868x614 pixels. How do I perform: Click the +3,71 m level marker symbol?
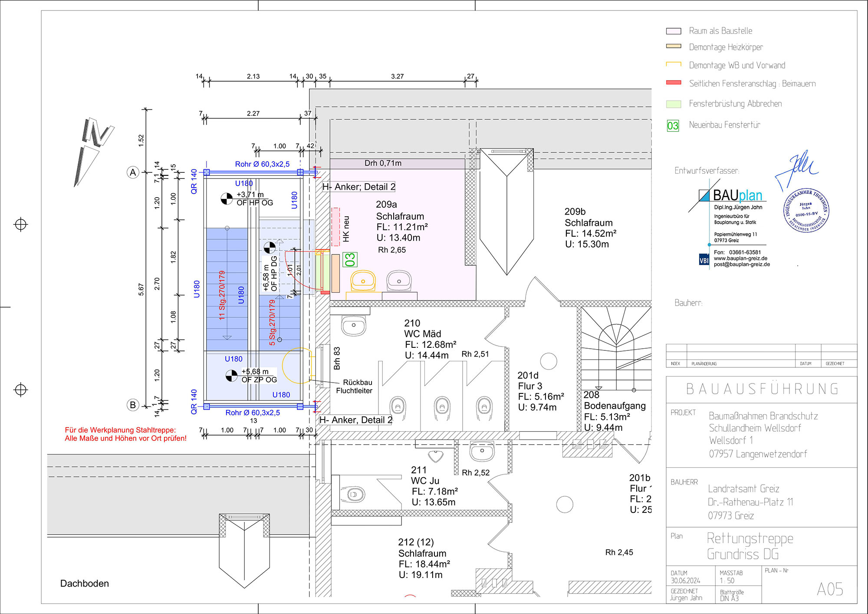227,199
